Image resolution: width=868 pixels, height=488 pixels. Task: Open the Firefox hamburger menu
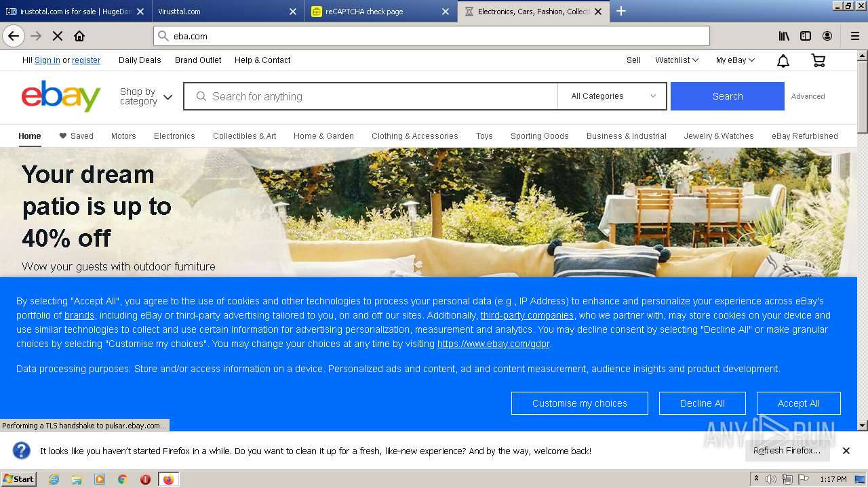[855, 36]
